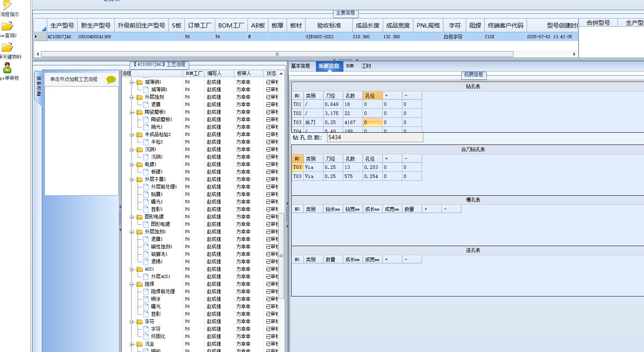Collapse the 陶瓷磨板1 tree node
The image size is (644, 352).
click(x=132, y=112)
